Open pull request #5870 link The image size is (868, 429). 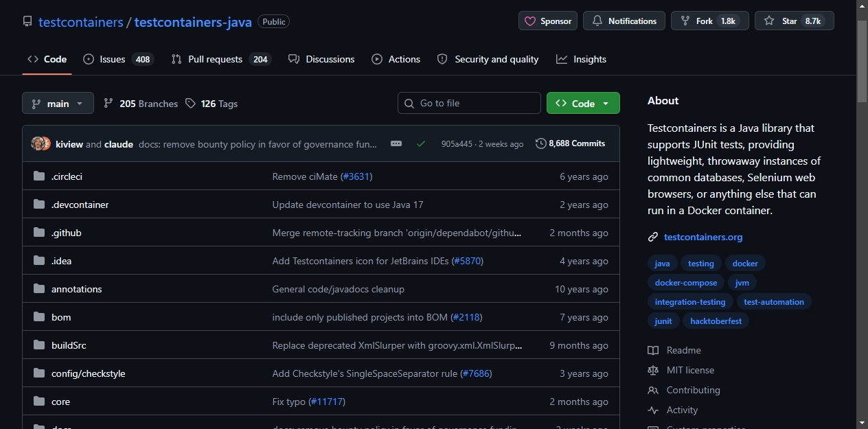click(x=467, y=261)
